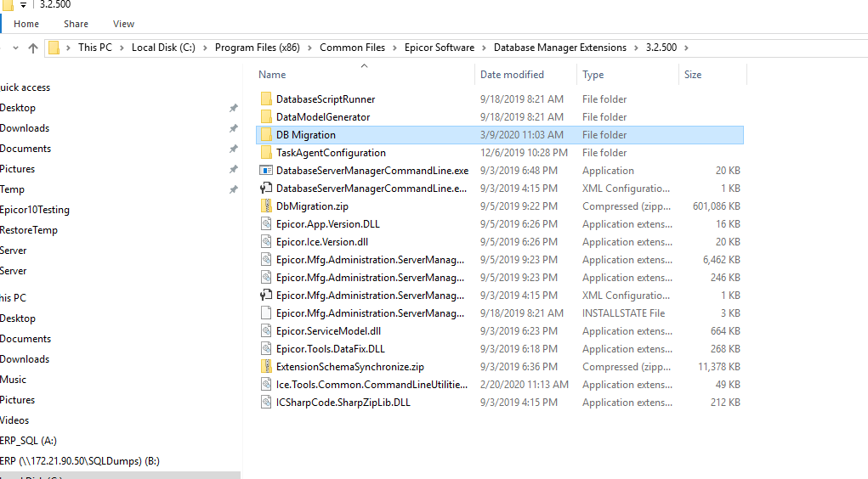868x479 pixels.
Task: Click the TaskAgentConfiguration folder icon
Action: [266, 153]
